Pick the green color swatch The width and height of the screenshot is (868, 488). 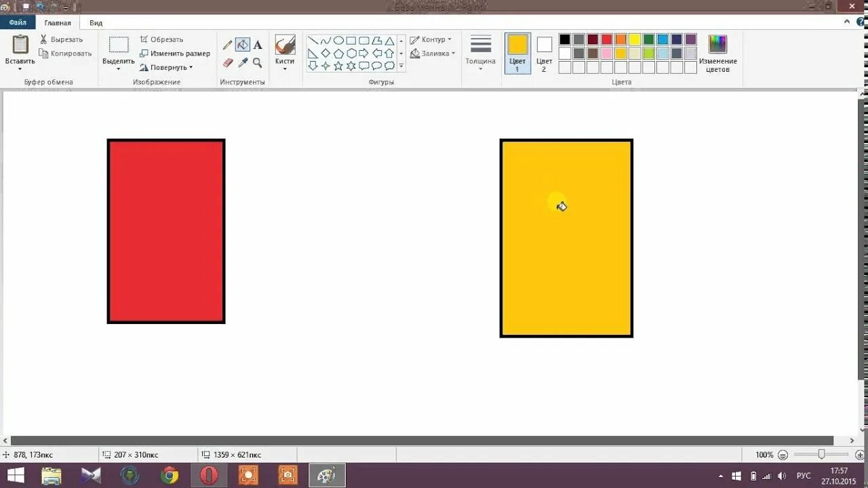pos(649,39)
